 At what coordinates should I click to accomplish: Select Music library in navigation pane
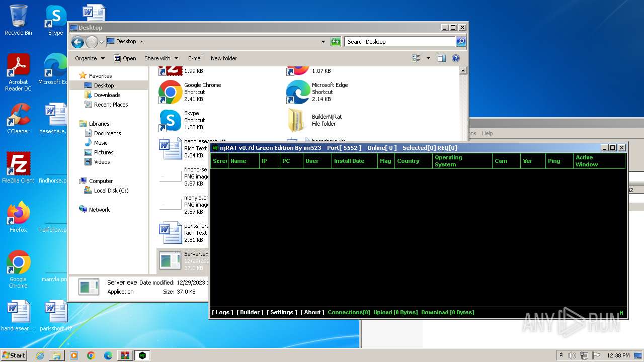[x=96, y=143]
